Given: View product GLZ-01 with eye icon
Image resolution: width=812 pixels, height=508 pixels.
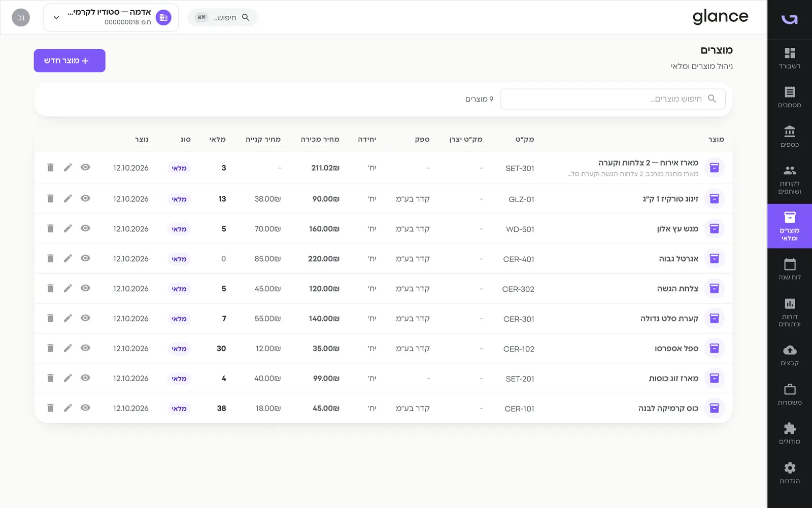Looking at the screenshot, I should 85,198.
